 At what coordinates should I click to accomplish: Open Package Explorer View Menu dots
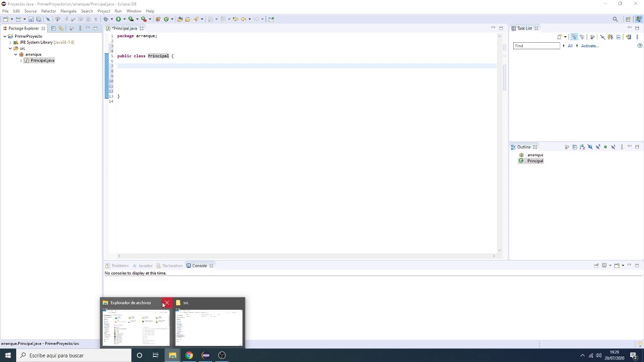(80, 28)
